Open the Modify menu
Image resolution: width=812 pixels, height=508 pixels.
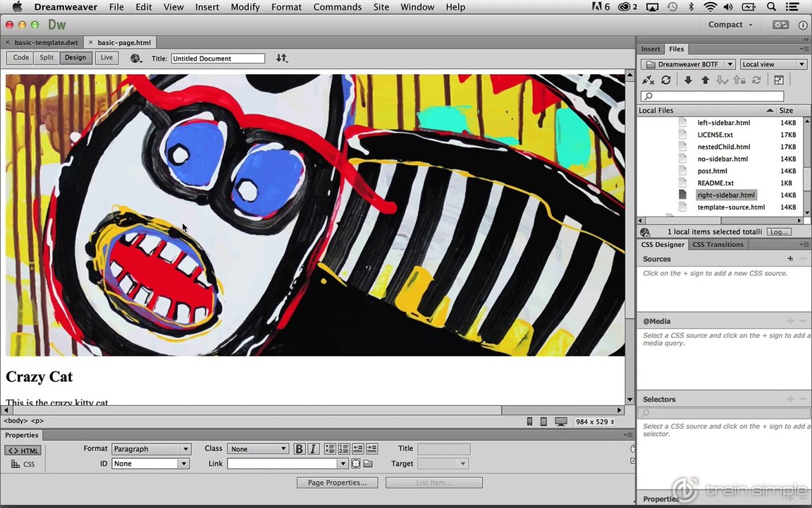coord(245,7)
